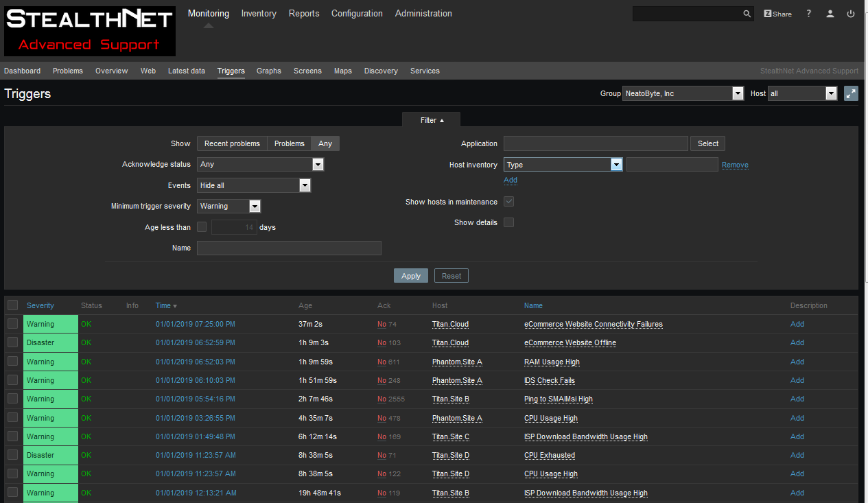Switch to the Latest data tab
Image resolution: width=868 pixels, height=503 pixels.
click(187, 71)
